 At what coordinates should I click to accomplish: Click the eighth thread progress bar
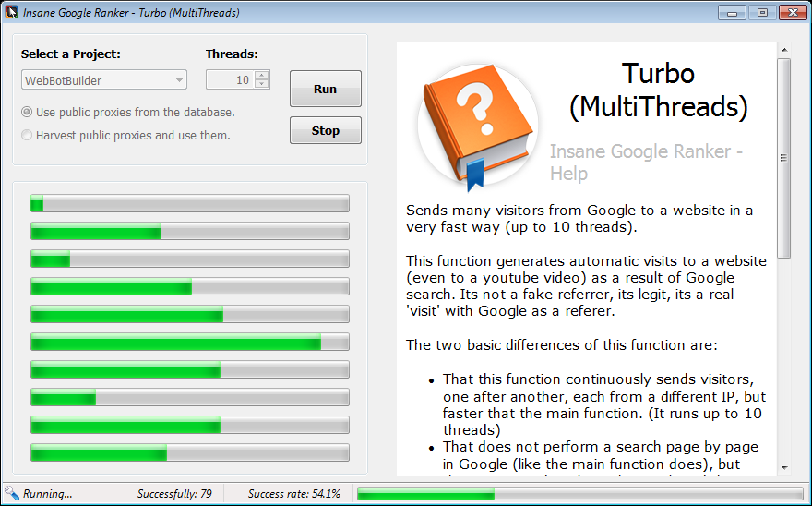pos(190,397)
